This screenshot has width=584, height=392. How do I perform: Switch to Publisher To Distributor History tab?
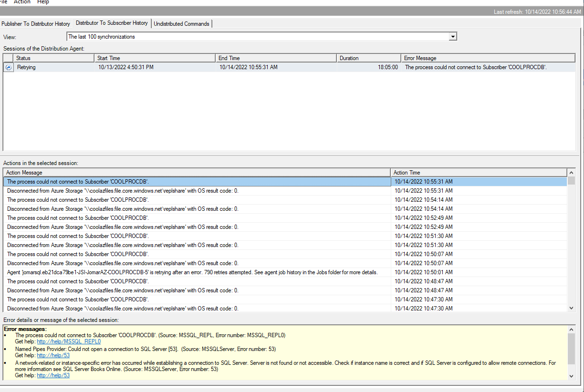(36, 24)
